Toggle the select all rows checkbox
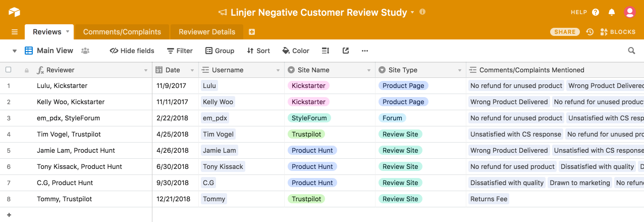This screenshot has width=644, height=222. click(x=8, y=70)
